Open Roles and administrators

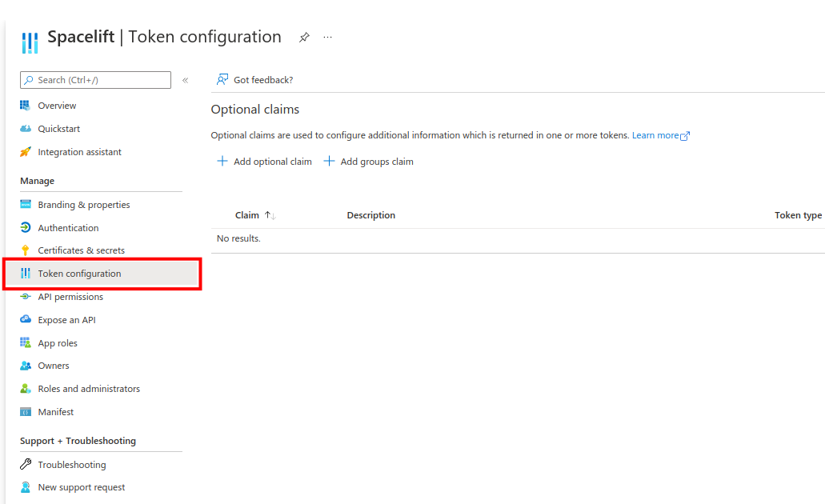[x=87, y=388]
